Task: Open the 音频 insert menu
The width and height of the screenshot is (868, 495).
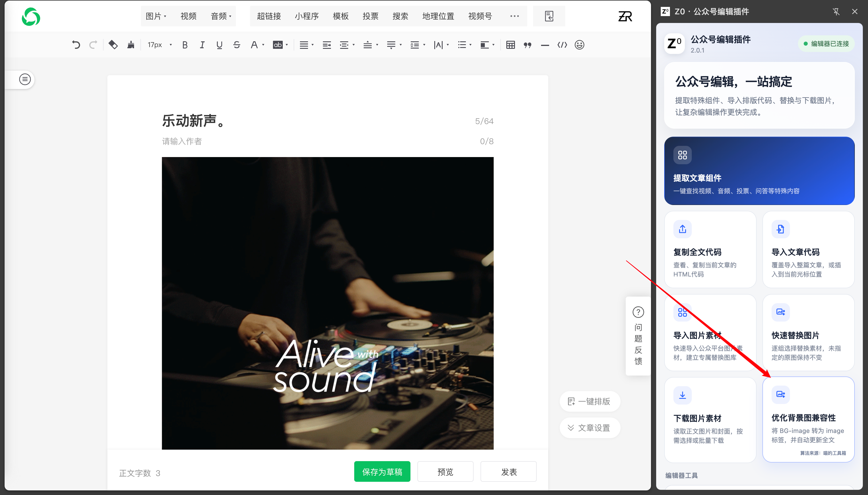Action: coord(220,16)
